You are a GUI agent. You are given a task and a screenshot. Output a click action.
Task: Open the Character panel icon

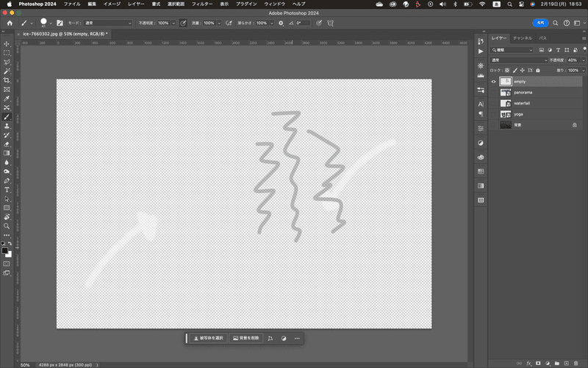[481, 104]
